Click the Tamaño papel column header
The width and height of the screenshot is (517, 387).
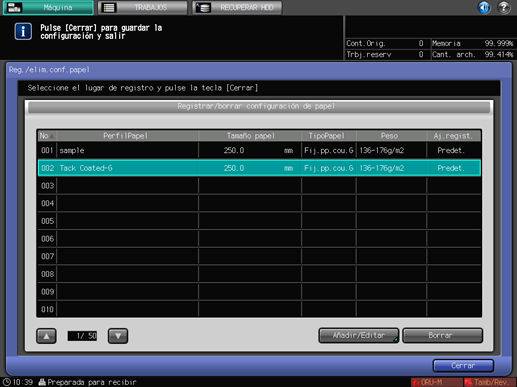pos(250,136)
